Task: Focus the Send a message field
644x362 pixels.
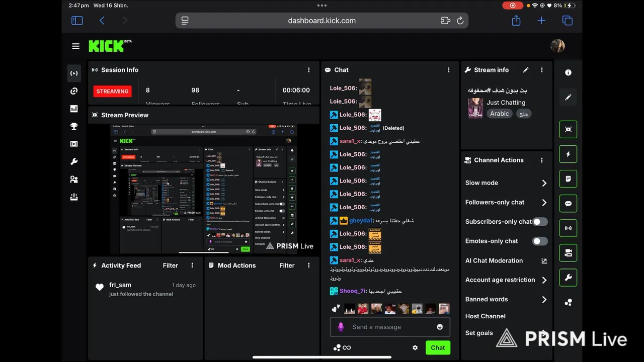Action: click(390, 327)
